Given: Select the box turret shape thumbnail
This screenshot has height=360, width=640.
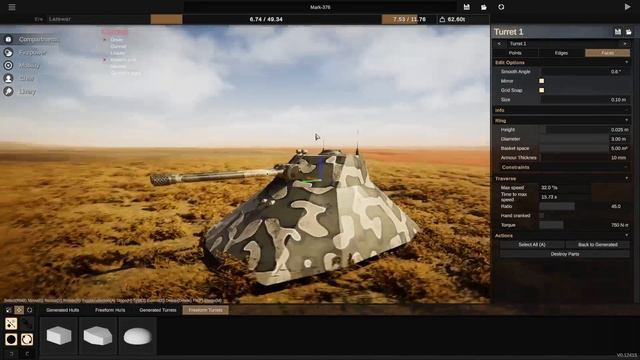Looking at the screenshot, I should click(x=59, y=336).
